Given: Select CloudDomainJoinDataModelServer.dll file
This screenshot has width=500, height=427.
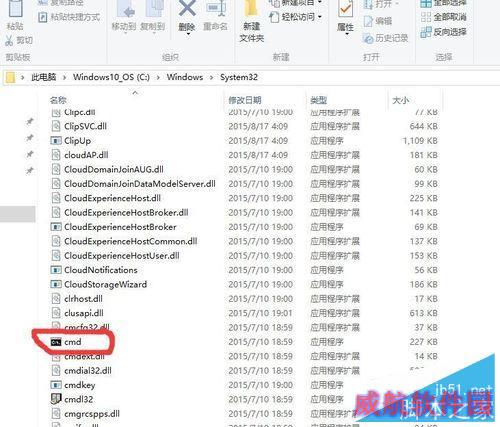Looking at the screenshot, I should coord(140,184).
